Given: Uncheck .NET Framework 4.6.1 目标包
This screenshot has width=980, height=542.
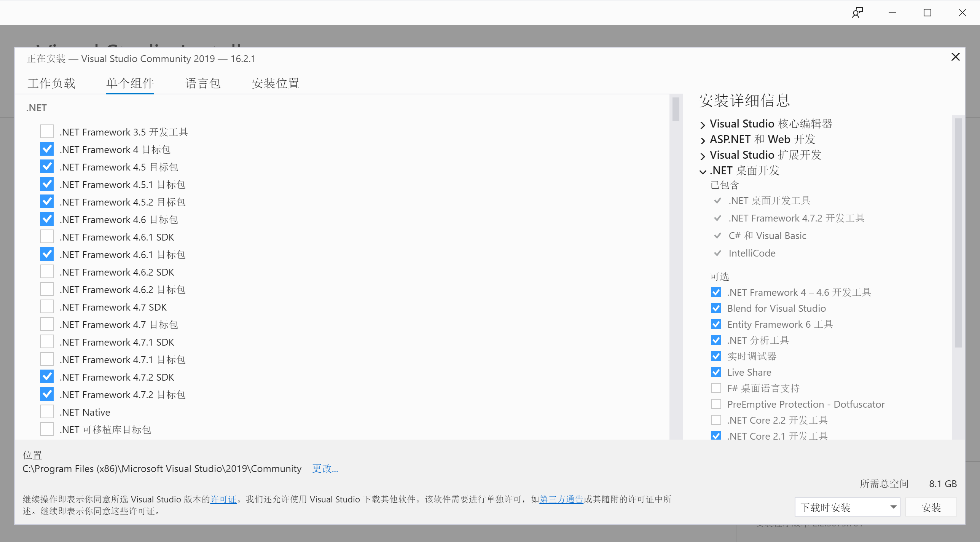Looking at the screenshot, I should [47, 254].
